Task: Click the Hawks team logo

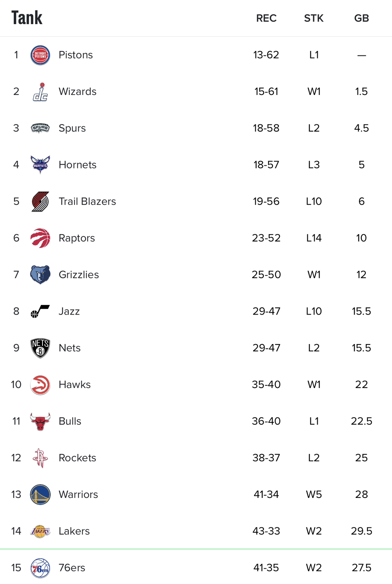Action: tap(40, 385)
